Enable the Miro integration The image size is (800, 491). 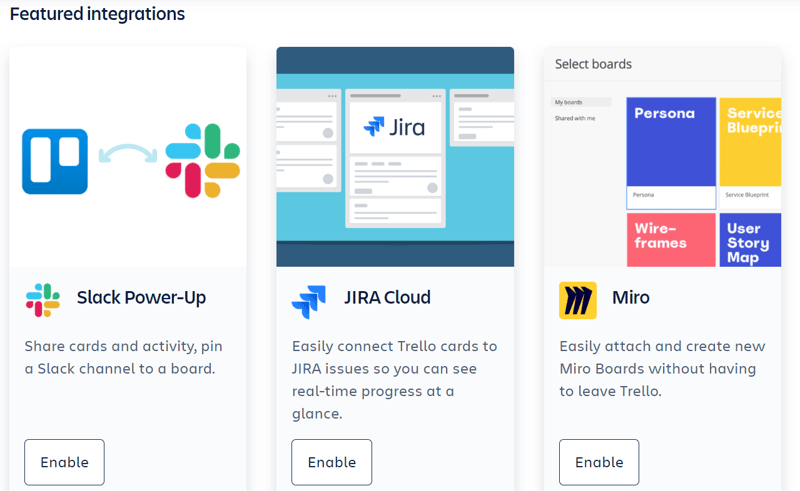[x=599, y=462]
